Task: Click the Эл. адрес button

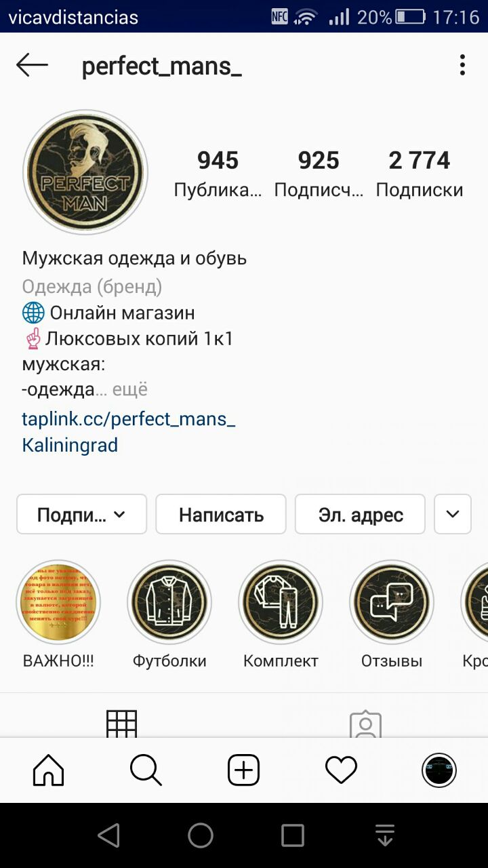Action: 361,514
